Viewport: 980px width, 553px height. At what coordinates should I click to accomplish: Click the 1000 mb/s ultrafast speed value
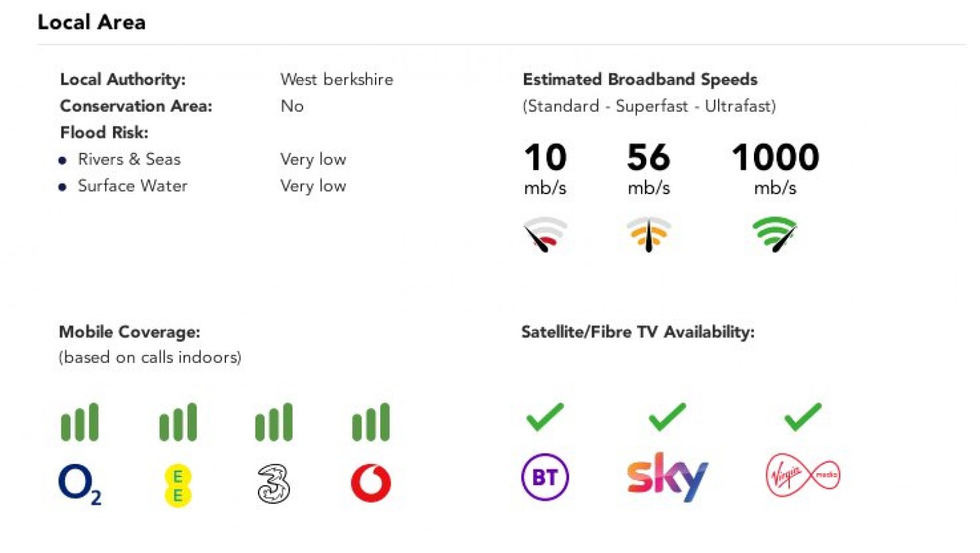(x=776, y=158)
